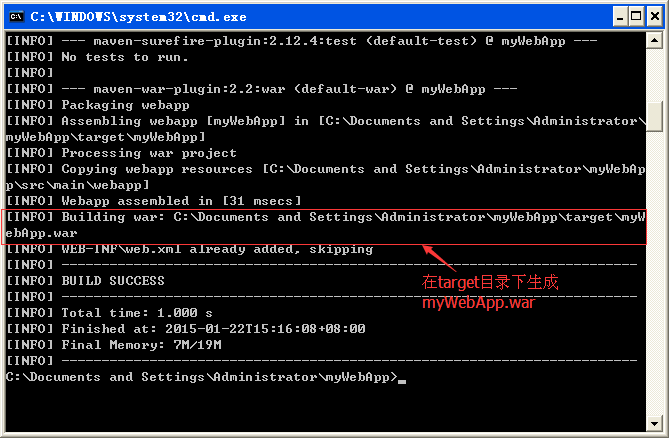The width and height of the screenshot is (669, 438).
Task: Click the scrollbar down arrow
Action: (654, 423)
